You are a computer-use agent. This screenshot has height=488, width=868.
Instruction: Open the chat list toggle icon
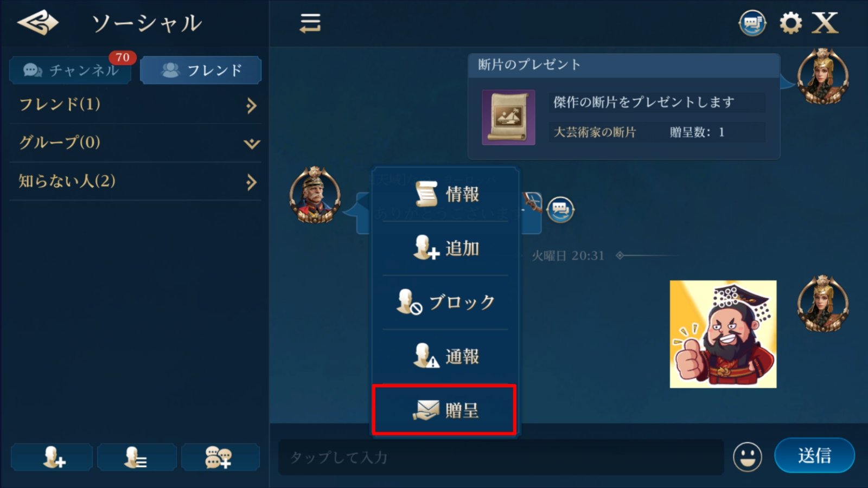pos(310,23)
